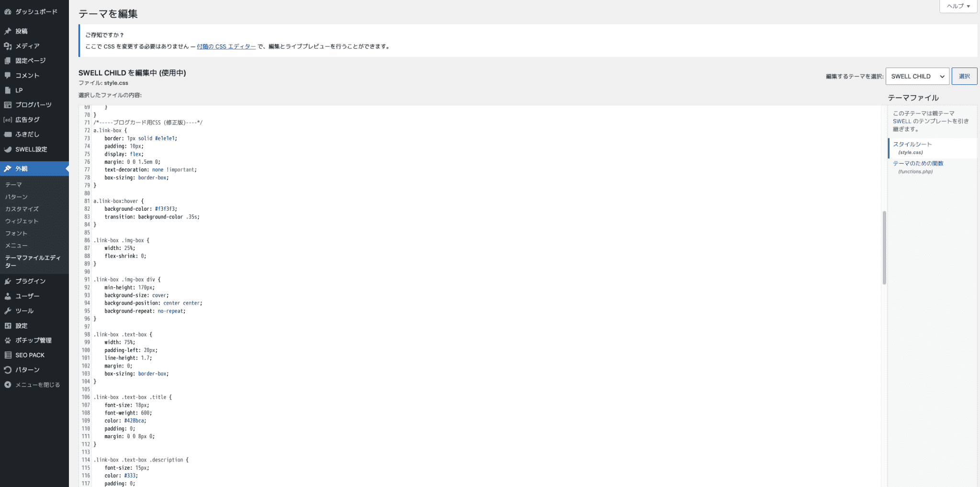The width and height of the screenshot is (980, 487).
Task: Follow the 付随の CSS エディター link
Action: (x=226, y=46)
